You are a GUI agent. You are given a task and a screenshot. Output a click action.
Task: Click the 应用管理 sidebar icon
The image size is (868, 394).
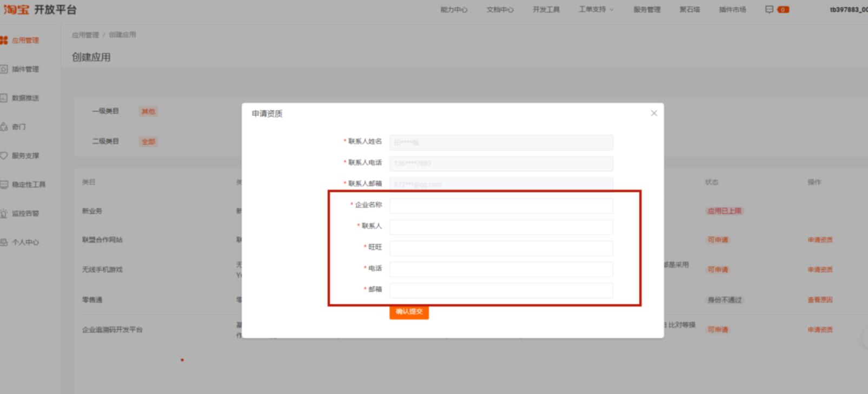pyautogui.click(x=4, y=41)
